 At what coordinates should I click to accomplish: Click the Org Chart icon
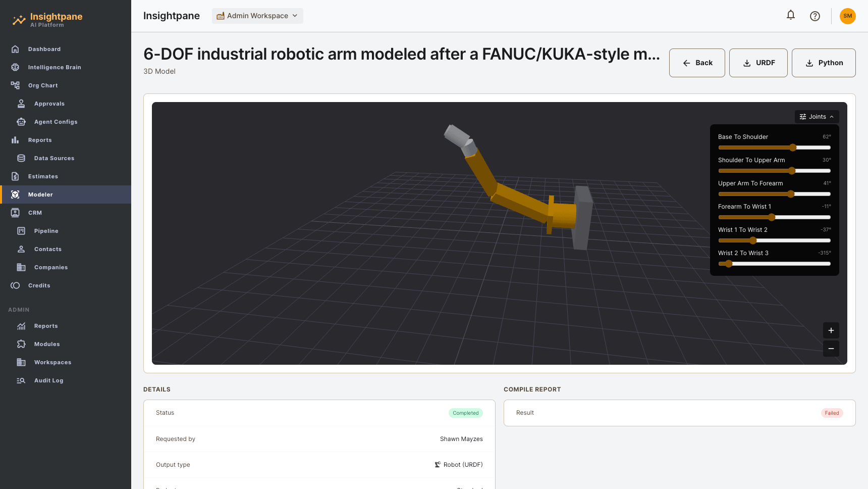15,85
